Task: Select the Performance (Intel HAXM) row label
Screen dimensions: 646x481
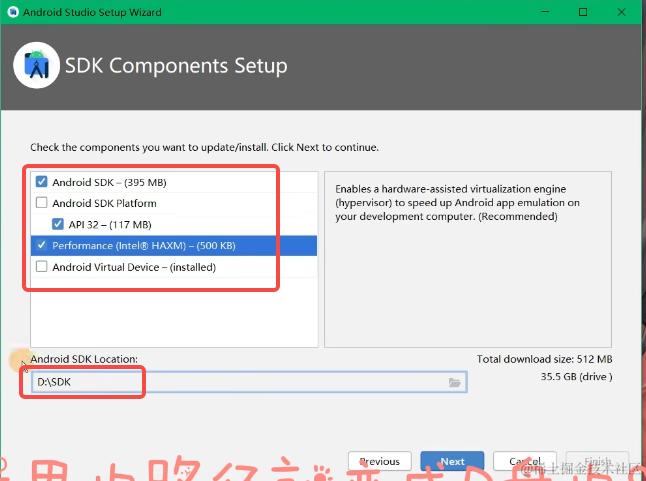Action: click(144, 246)
